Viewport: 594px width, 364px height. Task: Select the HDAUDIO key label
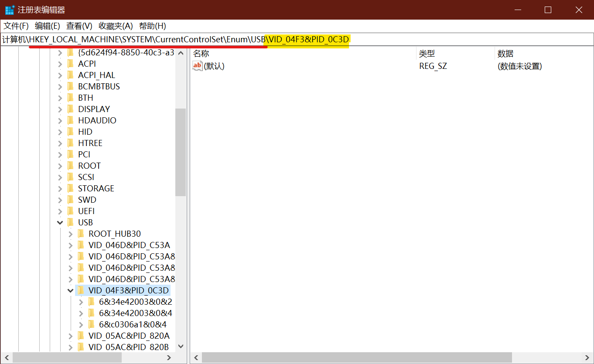(97, 120)
